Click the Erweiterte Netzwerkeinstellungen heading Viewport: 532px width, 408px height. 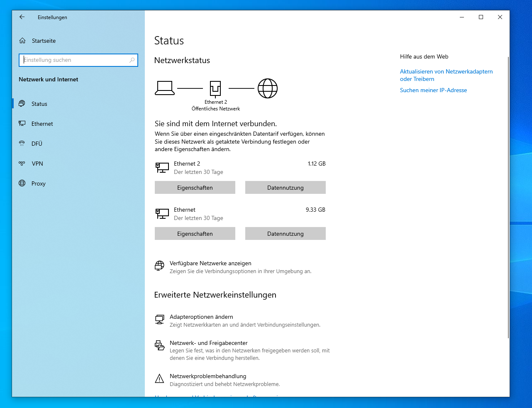click(x=215, y=295)
